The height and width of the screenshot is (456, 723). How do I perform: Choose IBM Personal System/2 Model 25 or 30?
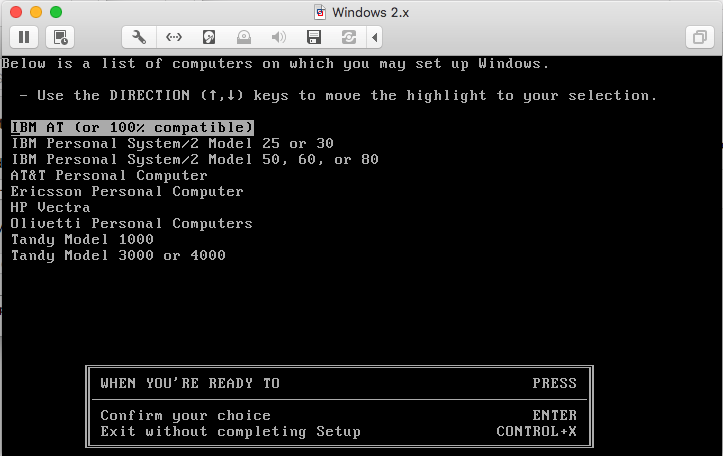(x=172, y=144)
